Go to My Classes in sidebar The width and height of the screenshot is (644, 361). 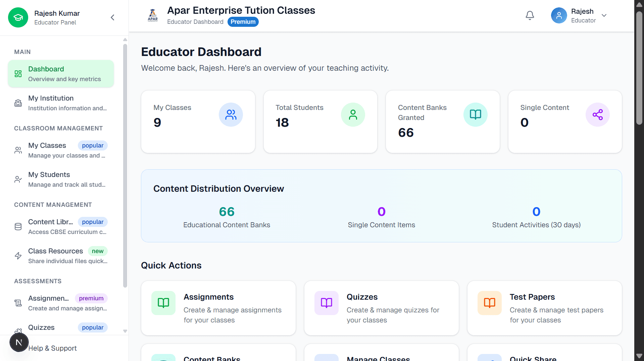point(61,150)
